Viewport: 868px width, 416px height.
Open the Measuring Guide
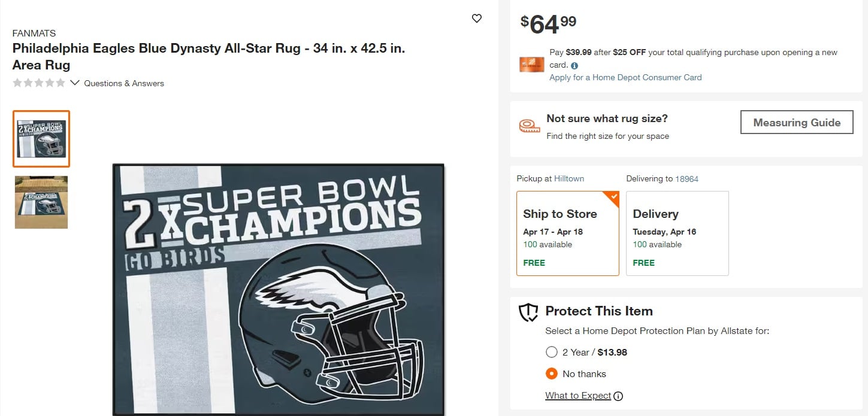pyautogui.click(x=796, y=123)
